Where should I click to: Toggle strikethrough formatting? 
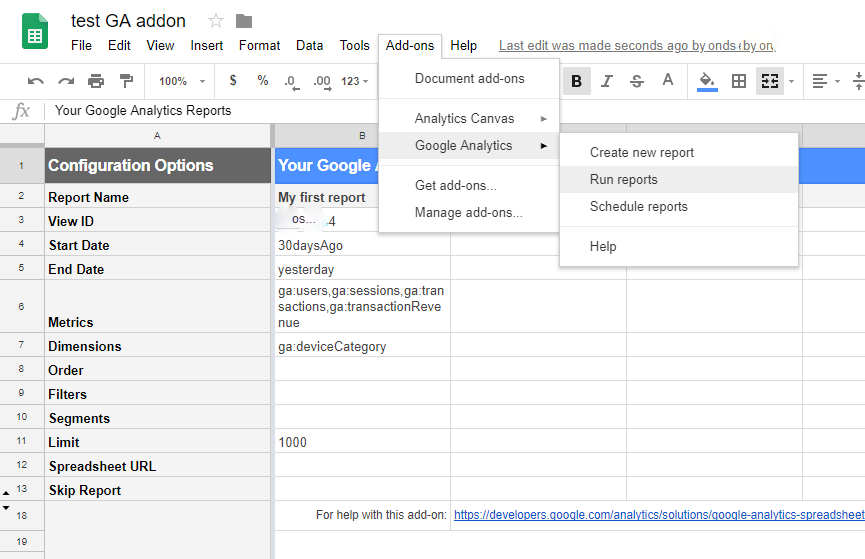click(x=637, y=81)
